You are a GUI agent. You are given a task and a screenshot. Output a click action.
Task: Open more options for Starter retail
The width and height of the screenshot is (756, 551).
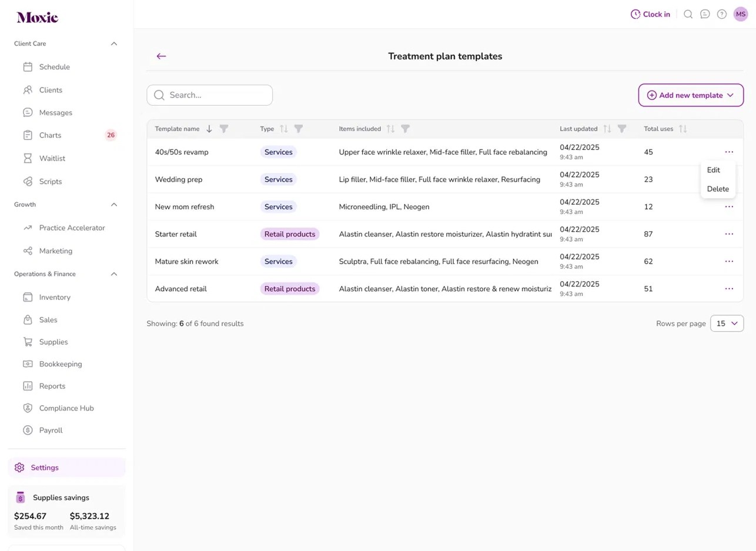729,234
